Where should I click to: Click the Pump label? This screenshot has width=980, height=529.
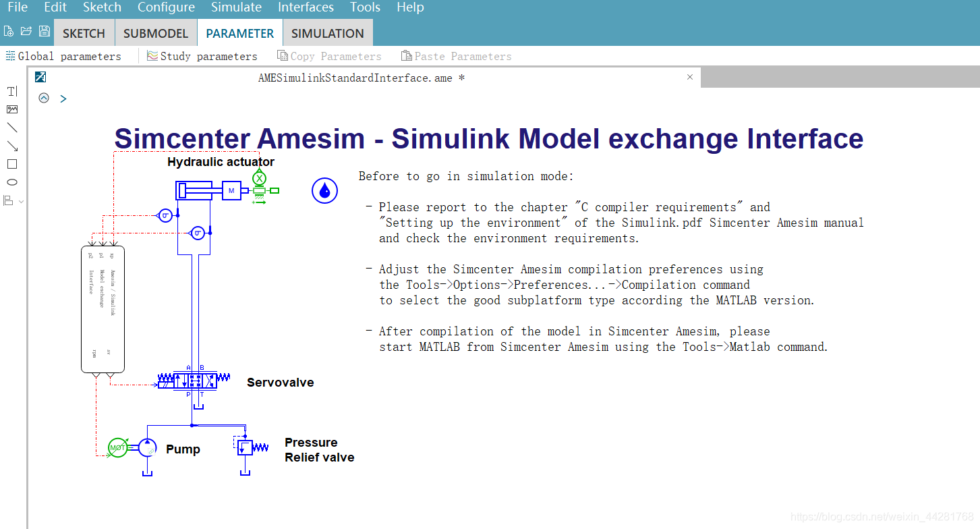tap(183, 449)
